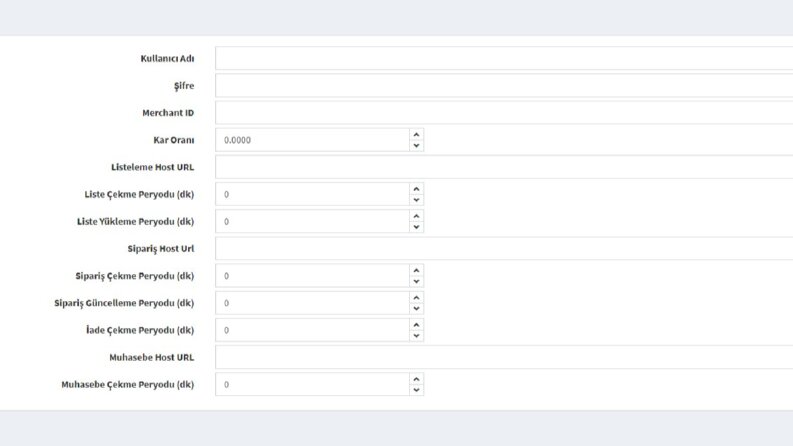Focus the Sipariş Host Url field
This screenshot has height=446, width=793.
504,248
